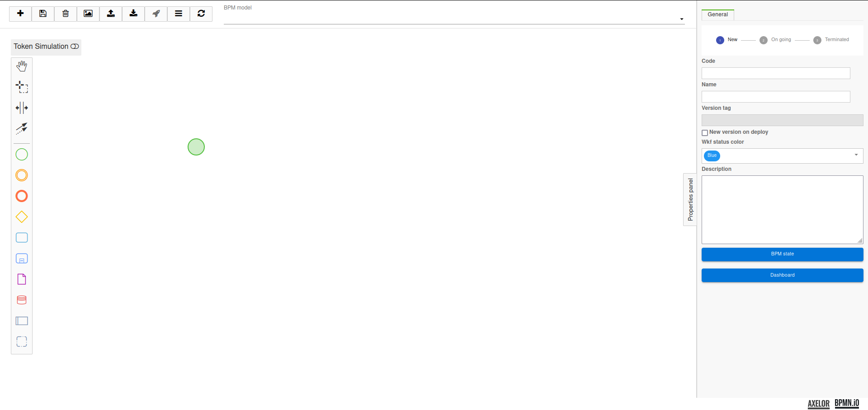Viewport: 868px width, 410px height.
Task: Pick the diamond gateway shape
Action: (22, 217)
